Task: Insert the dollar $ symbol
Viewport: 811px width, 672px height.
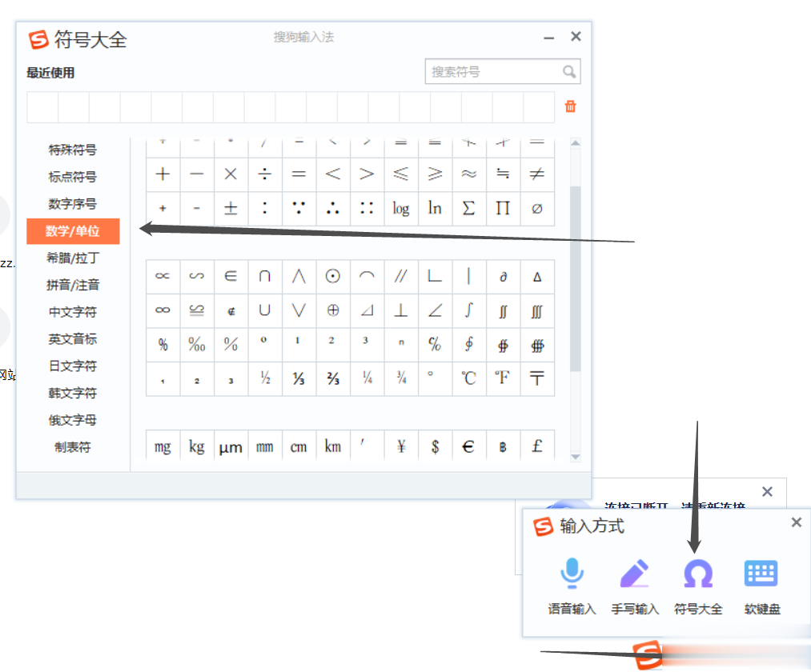Action: click(435, 446)
